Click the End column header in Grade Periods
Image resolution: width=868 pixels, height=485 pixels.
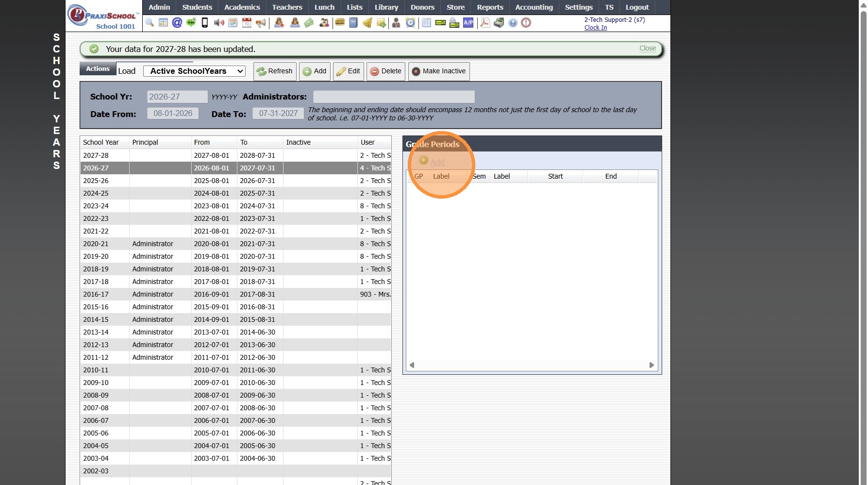[611, 176]
